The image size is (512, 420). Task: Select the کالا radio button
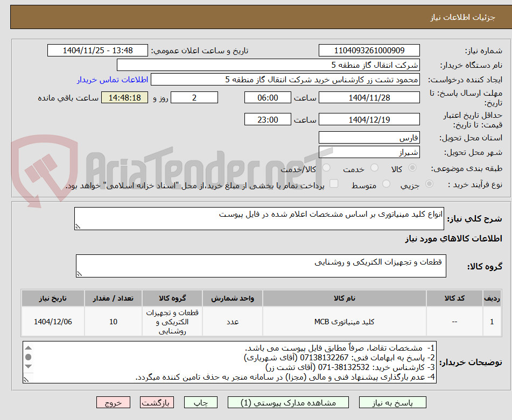pos(412,168)
